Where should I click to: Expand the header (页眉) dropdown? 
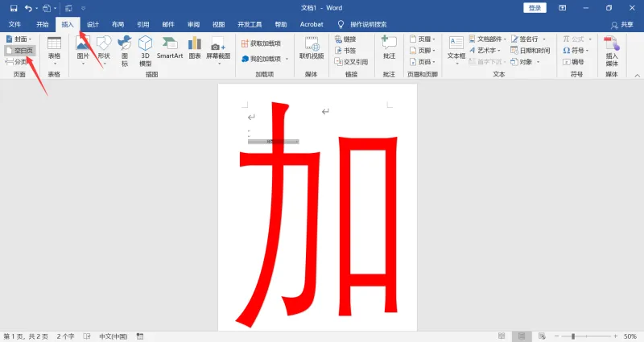423,39
